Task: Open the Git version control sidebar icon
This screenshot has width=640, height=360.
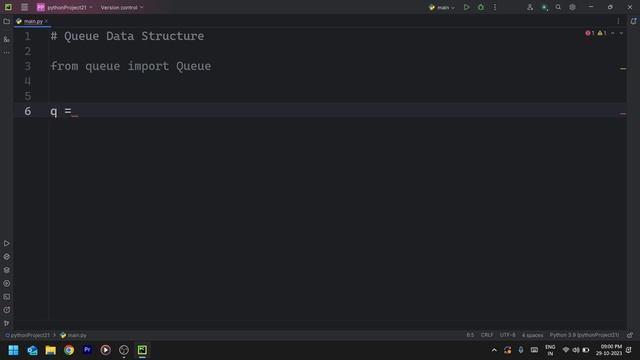Action: 7,323
